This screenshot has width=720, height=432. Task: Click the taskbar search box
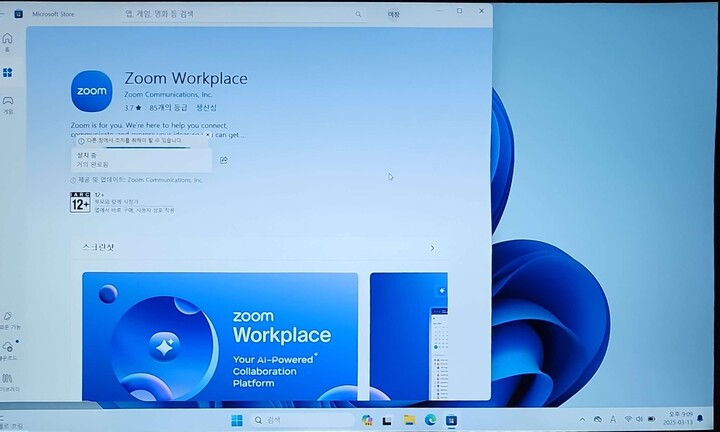click(303, 420)
